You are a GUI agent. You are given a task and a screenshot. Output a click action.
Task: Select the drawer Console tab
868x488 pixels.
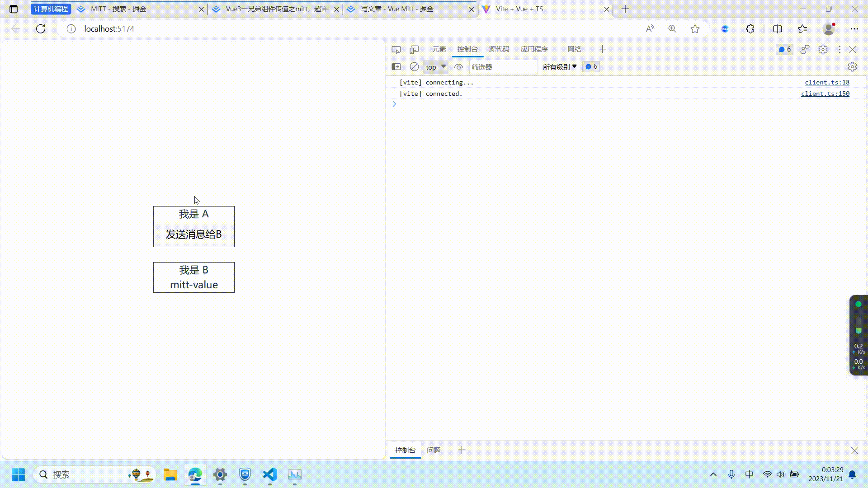pos(405,450)
